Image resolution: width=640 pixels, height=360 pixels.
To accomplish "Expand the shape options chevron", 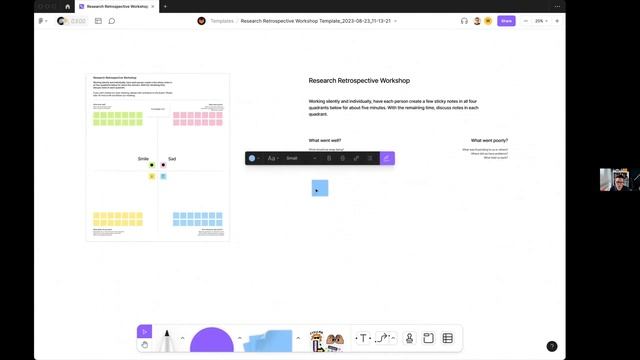I will (x=240, y=338).
